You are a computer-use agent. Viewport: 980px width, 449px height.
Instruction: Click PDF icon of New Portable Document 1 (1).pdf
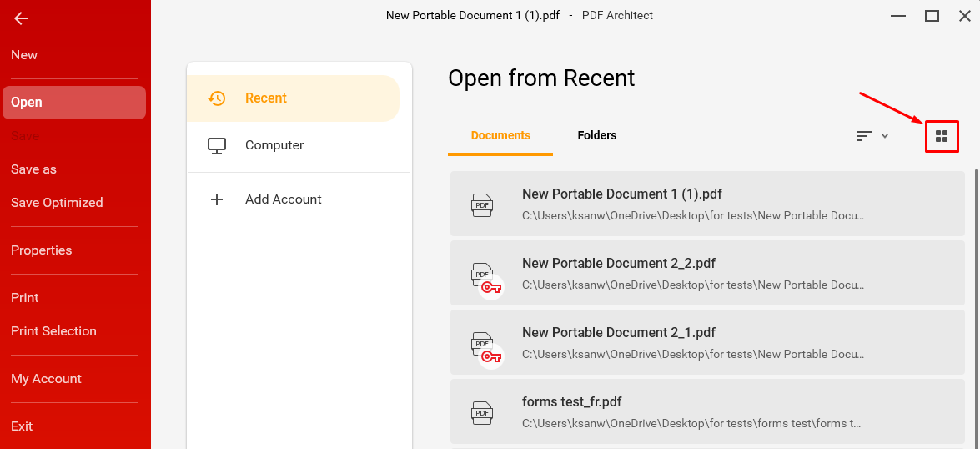(x=482, y=204)
